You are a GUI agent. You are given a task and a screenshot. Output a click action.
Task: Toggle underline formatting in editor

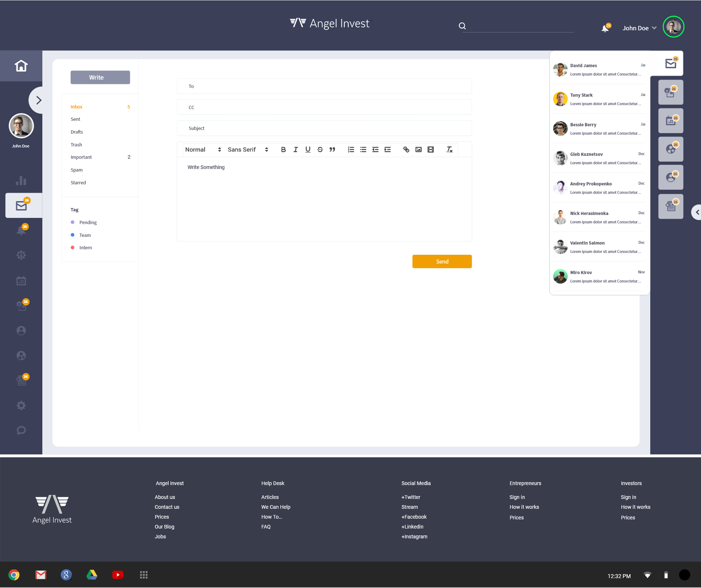[x=308, y=150]
